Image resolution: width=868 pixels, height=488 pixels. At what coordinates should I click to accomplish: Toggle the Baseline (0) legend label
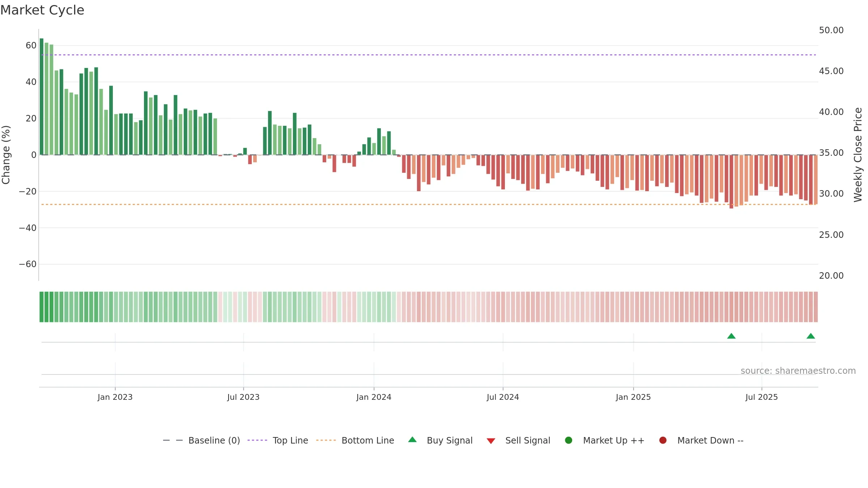214,441
